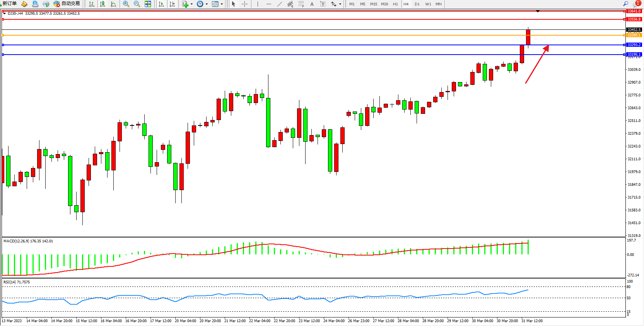The width and height of the screenshot is (644, 326).
Task: Open the indicators list dropdown arrow
Action: [x=192, y=4]
